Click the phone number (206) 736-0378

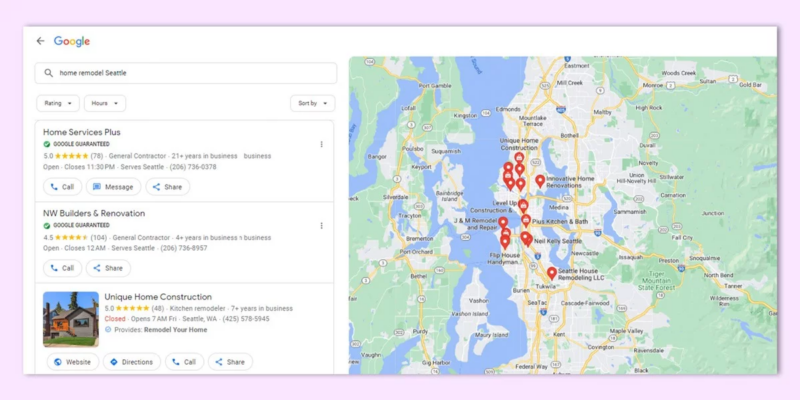pyautogui.click(x=193, y=167)
